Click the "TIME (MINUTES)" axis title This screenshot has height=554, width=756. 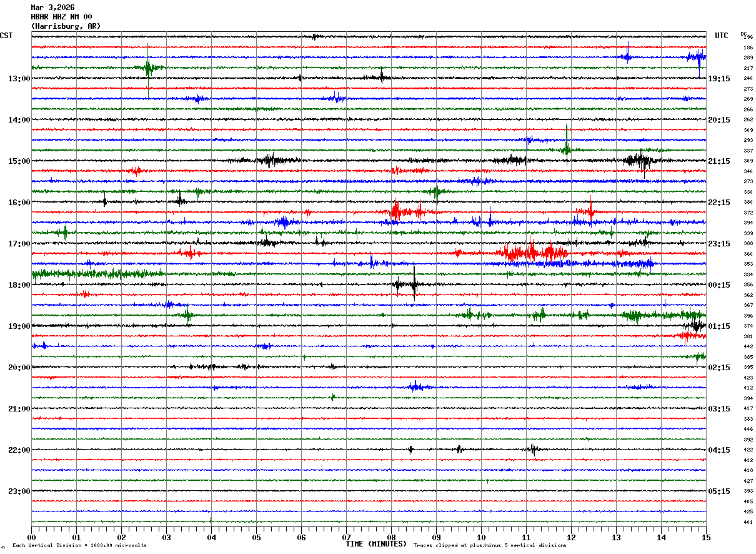pyautogui.click(x=377, y=544)
